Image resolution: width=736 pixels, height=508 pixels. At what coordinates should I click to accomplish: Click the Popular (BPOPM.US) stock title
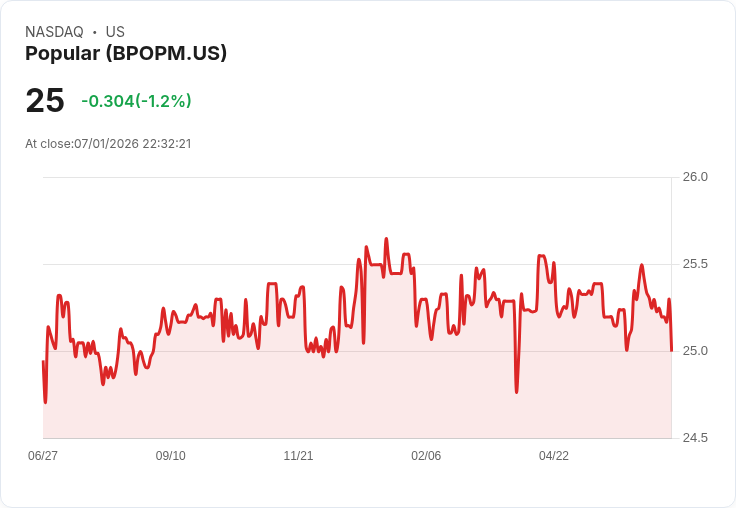[x=126, y=54]
